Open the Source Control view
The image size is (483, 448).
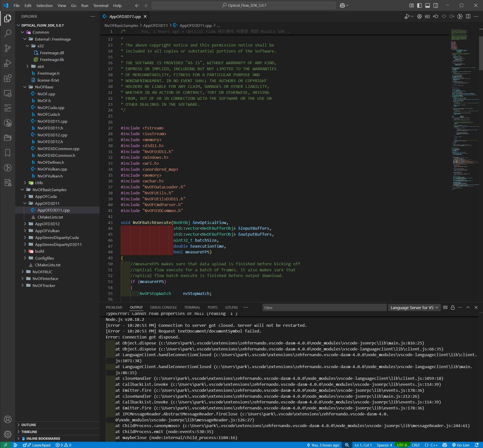[x=8, y=48]
